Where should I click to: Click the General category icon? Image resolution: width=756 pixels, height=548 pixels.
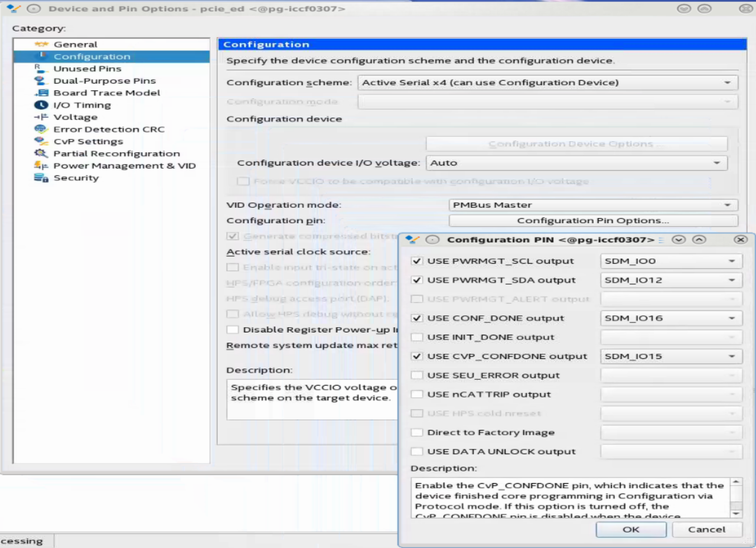[41, 44]
